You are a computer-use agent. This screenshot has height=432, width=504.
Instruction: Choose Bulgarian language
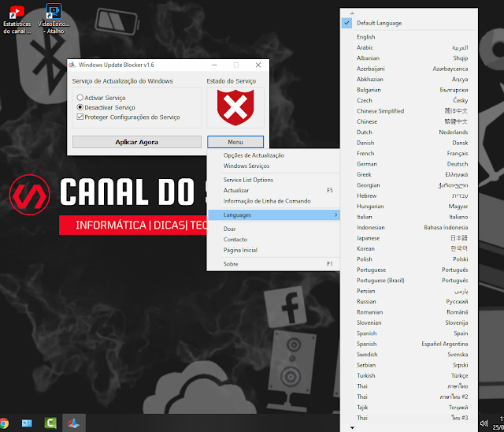pyautogui.click(x=409, y=90)
